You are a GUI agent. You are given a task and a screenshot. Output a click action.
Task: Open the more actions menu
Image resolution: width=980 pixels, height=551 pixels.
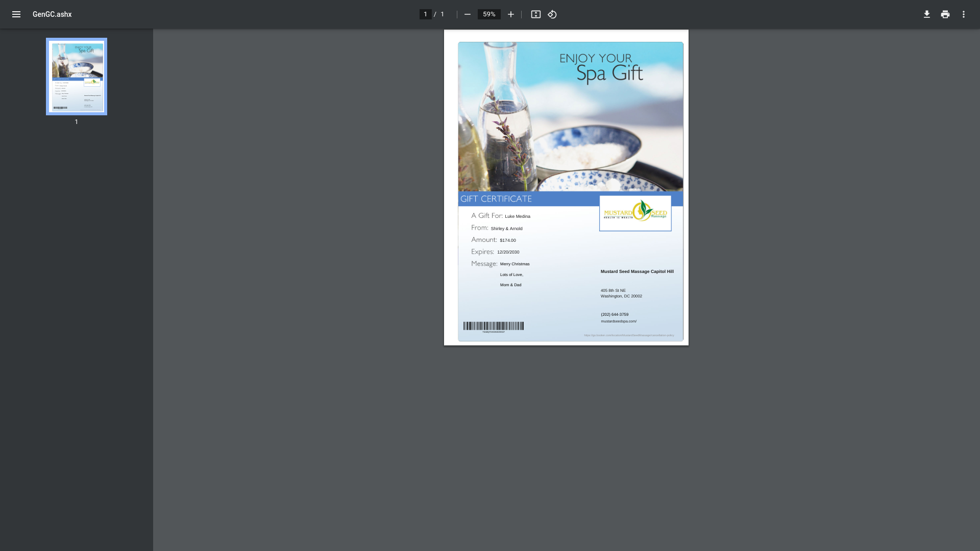[964, 14]
